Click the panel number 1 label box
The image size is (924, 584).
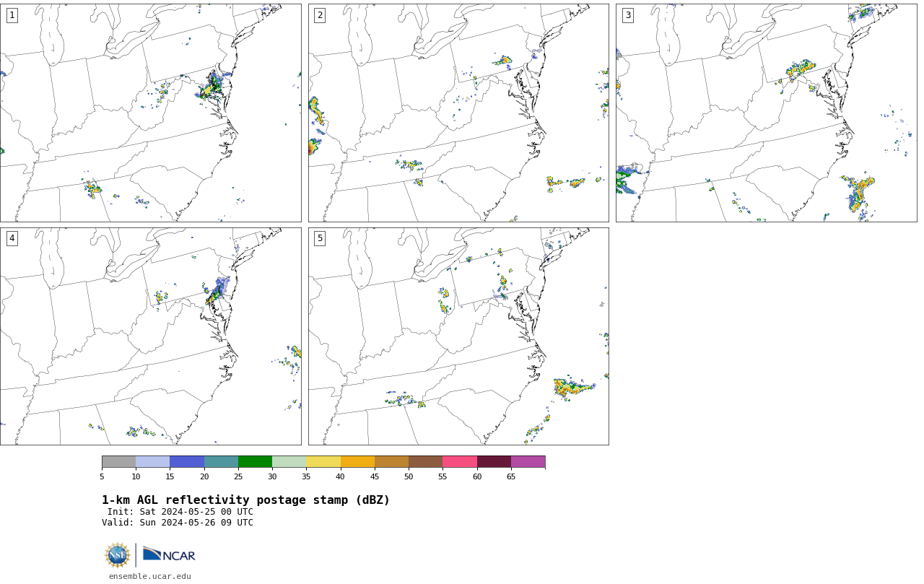coord(12,15)
